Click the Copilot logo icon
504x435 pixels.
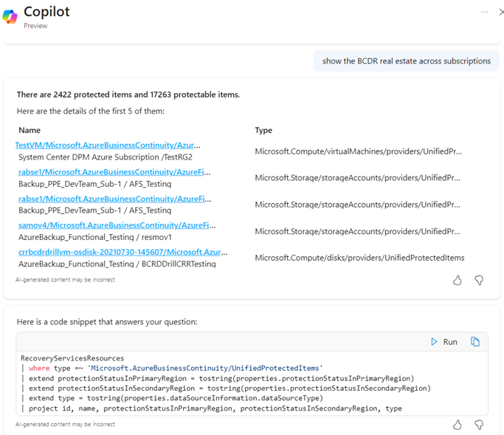tap(10, 16)
